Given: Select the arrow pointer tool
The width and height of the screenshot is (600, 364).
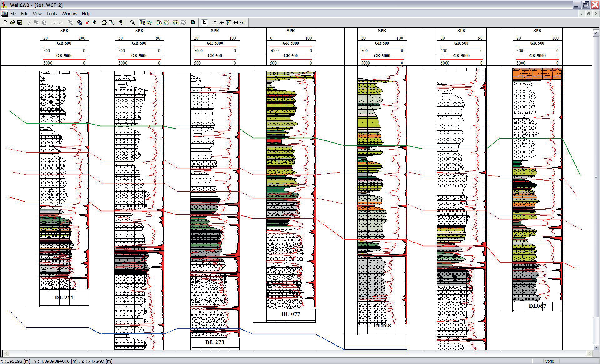Looking at the screenshot, I should pyautogui.click(x=205, y=22).
